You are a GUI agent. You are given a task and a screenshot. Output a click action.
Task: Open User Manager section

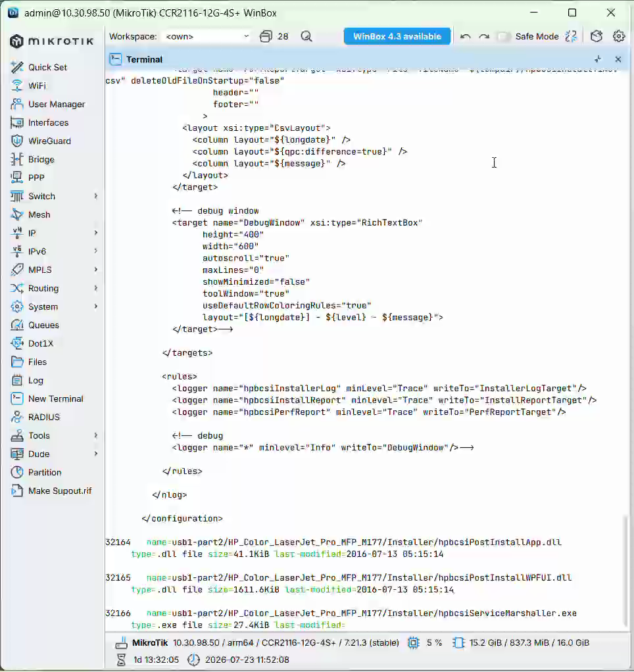tap(56, 104)
